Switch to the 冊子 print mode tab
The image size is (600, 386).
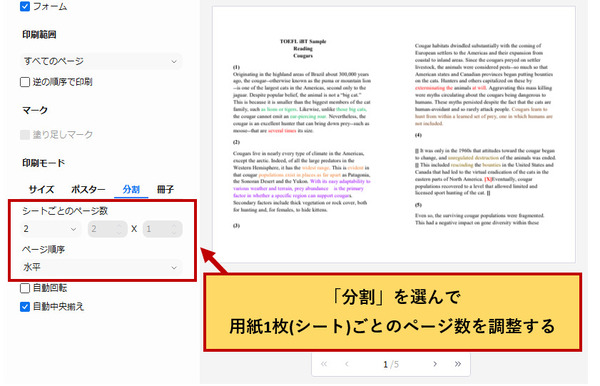165,189
